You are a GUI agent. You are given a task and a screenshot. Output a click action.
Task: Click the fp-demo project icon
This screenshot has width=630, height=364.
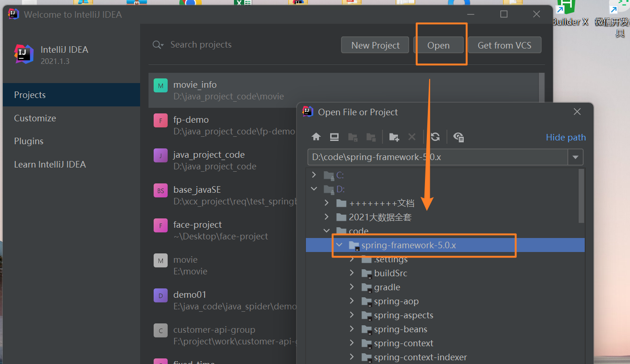[161, 120]
